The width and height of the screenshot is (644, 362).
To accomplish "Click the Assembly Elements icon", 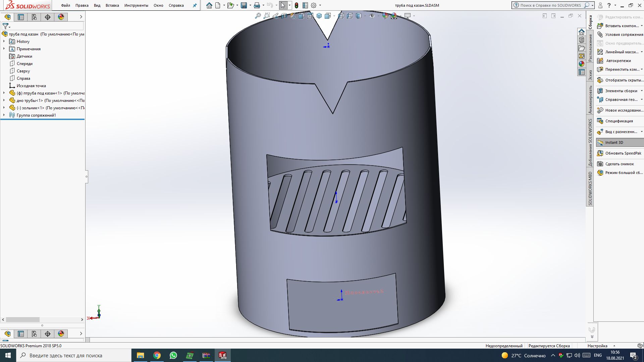I will pyautogui.click(x=600, y=90).
